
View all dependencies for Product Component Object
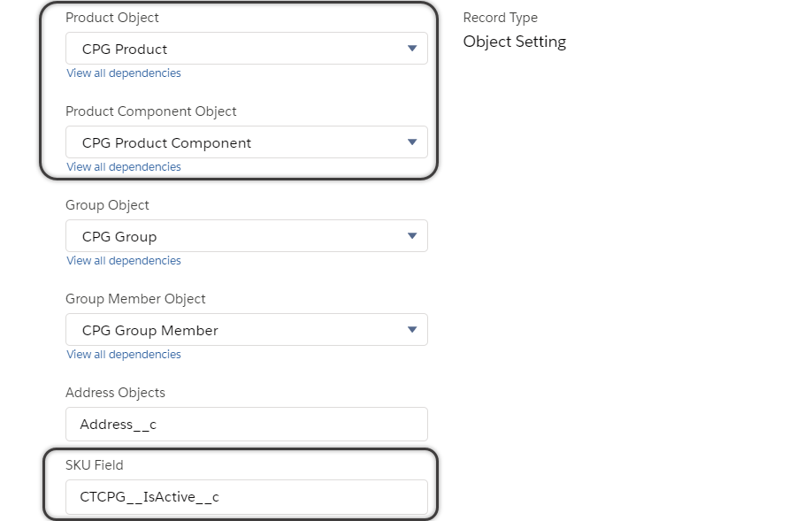coord(124,167)
